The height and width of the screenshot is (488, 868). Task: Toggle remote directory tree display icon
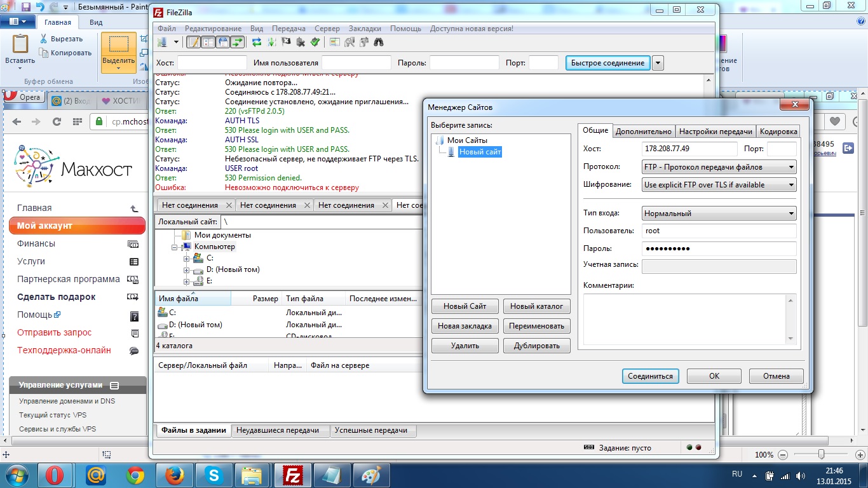point(223,43)
